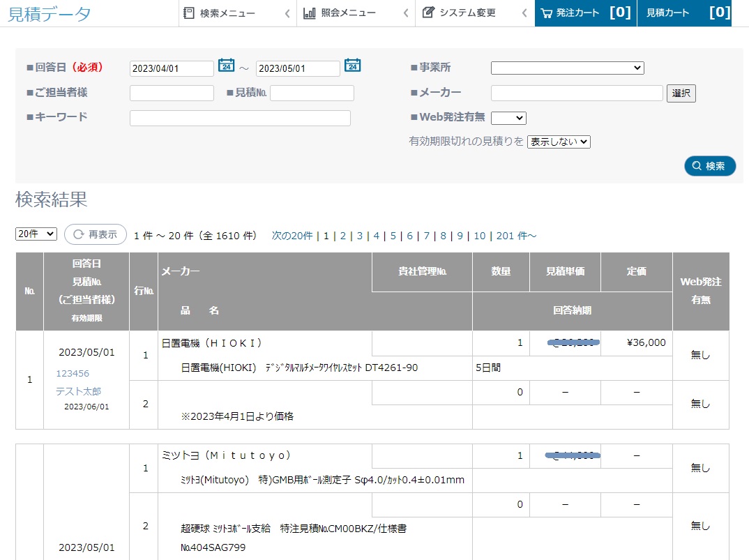Go to 次の20件 results
The height and width of the screenshot is (560, 749).
(292, 236)
